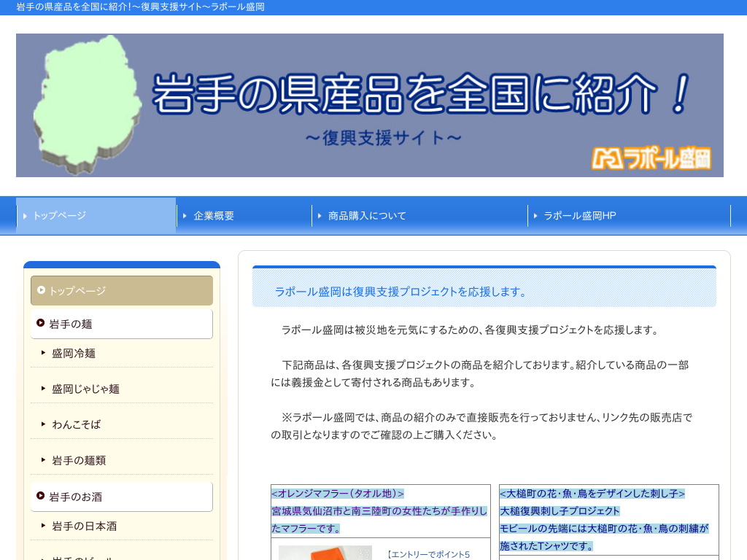Click the arrow icon beside 商品購入について

[x=320, y=215]
